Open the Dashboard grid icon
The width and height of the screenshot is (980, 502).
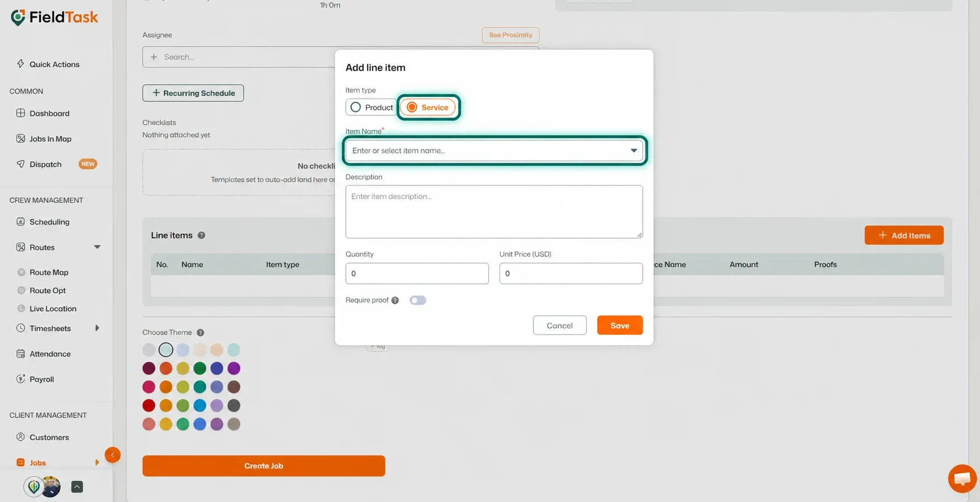pos(21,113)
